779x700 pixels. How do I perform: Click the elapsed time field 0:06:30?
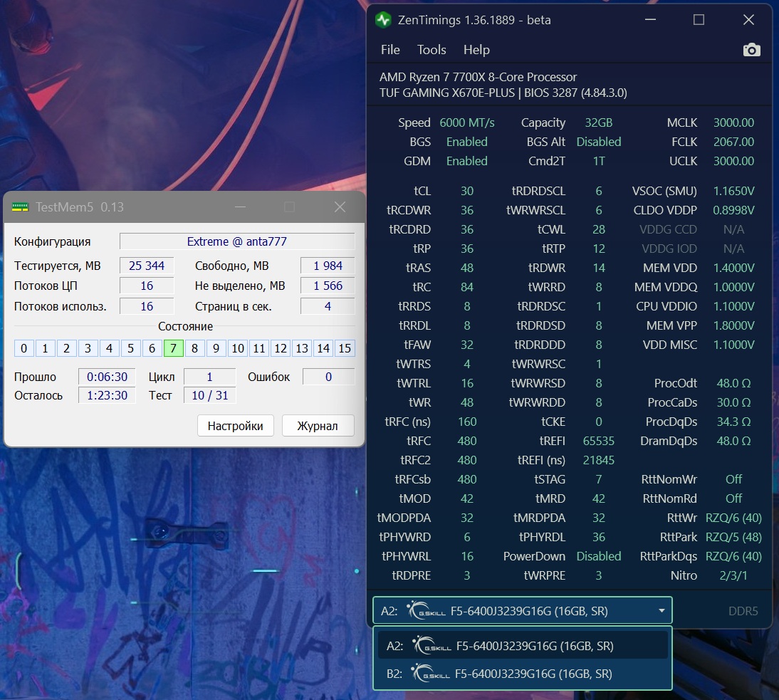pos(107,377)
